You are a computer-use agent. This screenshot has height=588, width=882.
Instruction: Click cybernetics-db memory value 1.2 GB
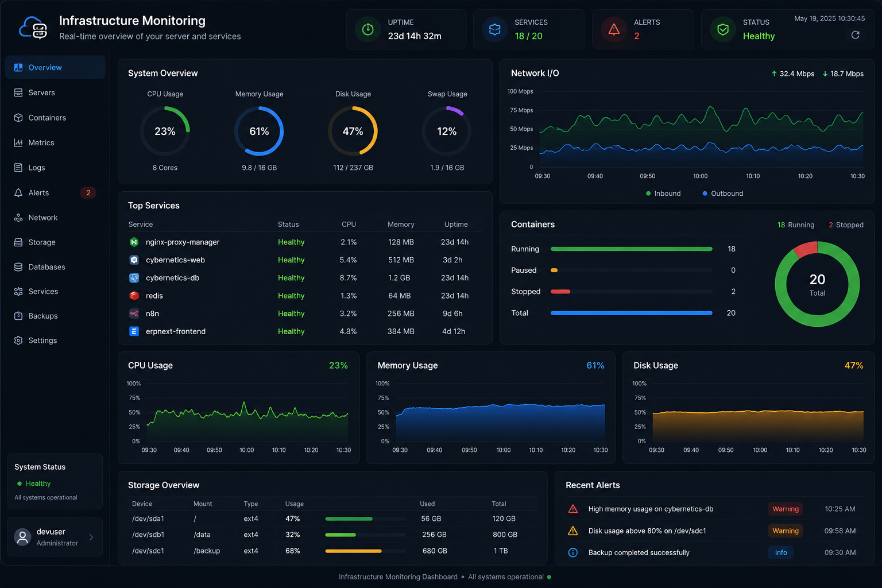(x=399, y=278)
